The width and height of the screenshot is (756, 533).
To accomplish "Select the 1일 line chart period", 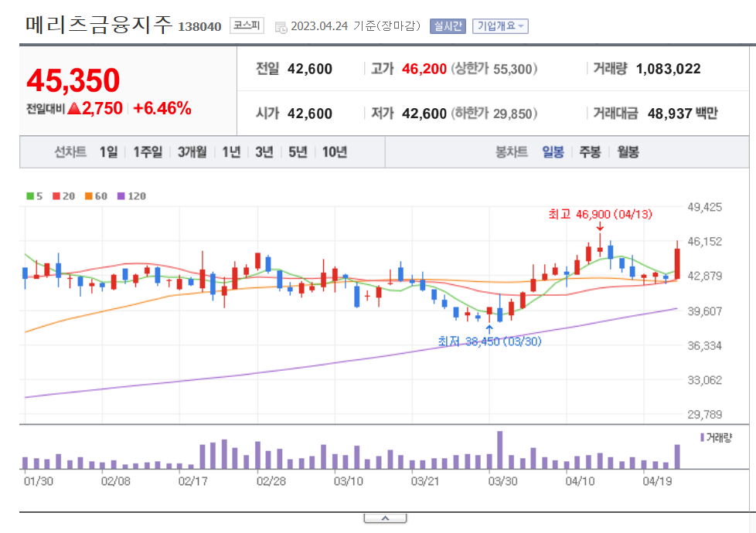I will (x=108, y=152).
